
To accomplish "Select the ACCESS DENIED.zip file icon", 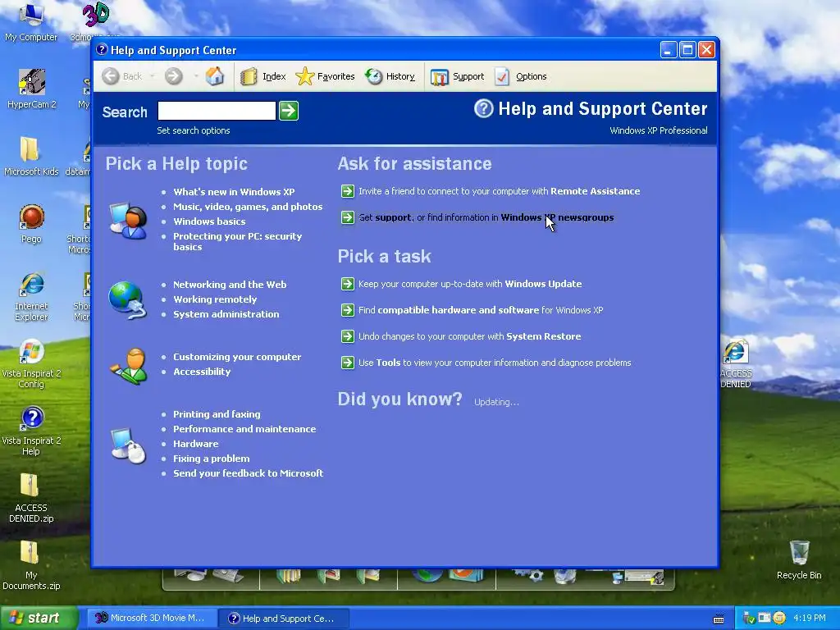I will 31,499.
